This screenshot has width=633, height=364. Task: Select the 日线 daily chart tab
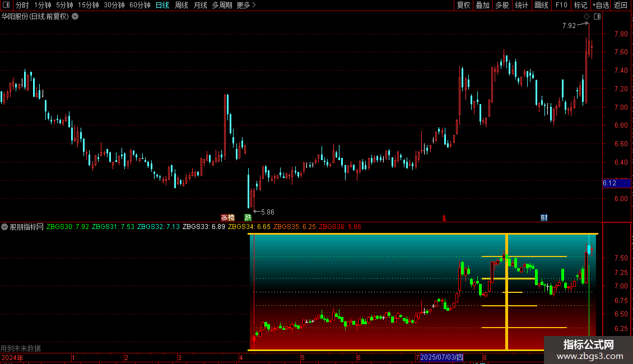162,5
